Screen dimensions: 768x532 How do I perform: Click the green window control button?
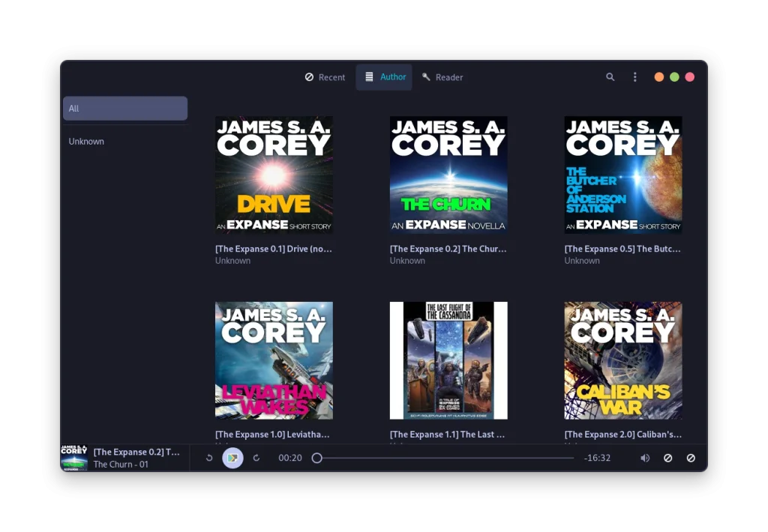pyautogui.click(x=674, y=77)
